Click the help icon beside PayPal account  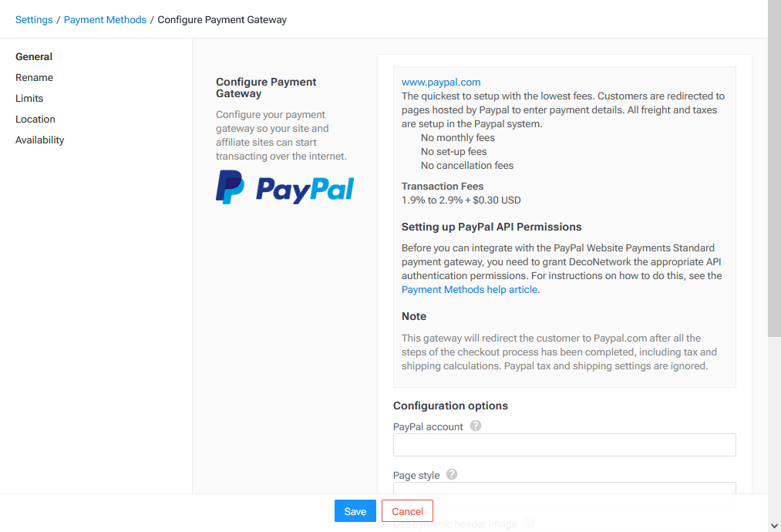[x=476, y=425]
